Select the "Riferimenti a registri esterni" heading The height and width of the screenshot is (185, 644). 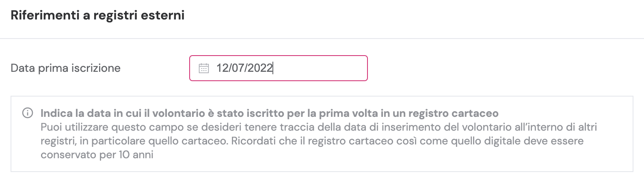coord(97,15)
